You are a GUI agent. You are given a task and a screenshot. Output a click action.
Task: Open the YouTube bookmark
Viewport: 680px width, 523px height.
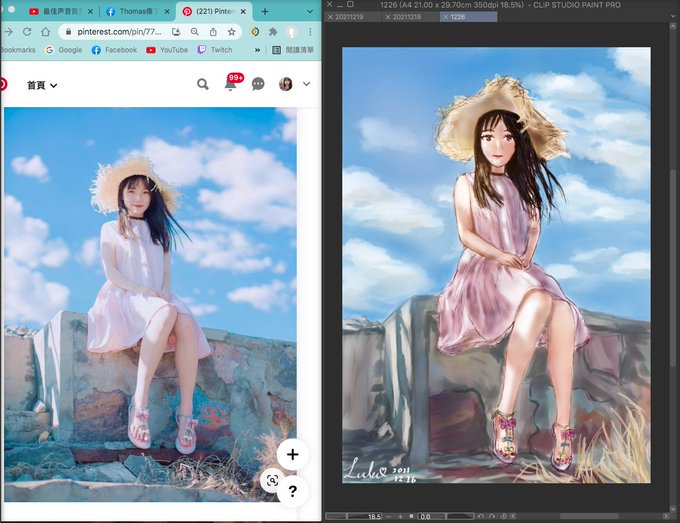(x=167, y=50)
